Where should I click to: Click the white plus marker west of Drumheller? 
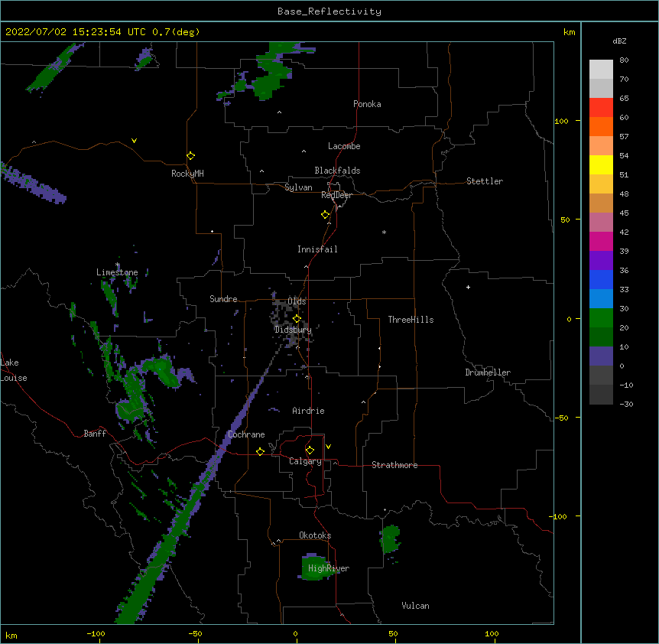click(468, 287)
